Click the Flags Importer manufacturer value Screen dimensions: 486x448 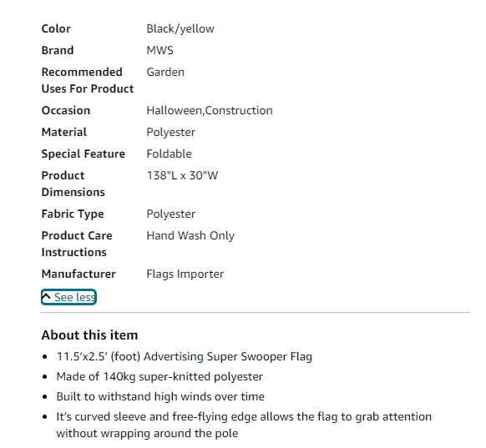(x=185, y=274)
